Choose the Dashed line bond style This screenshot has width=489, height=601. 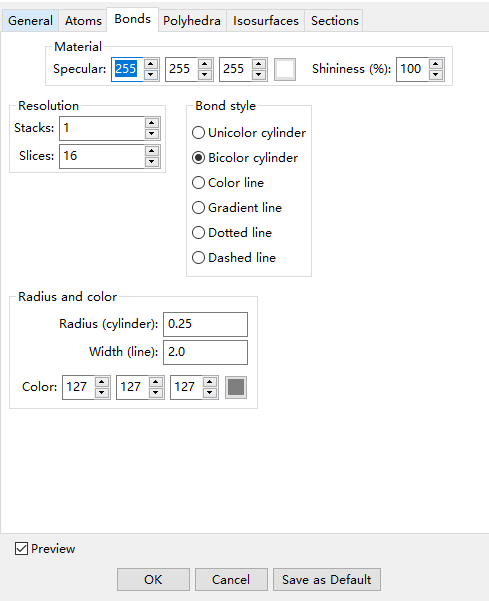(234, 258)
